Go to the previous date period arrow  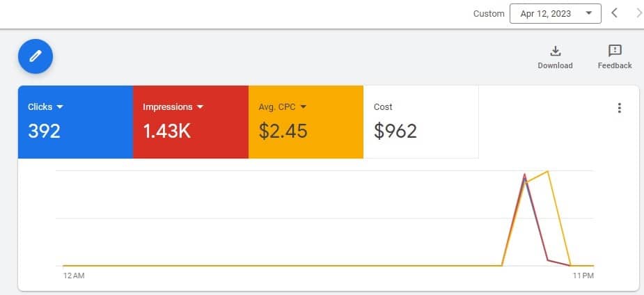(x=614, y=13)
